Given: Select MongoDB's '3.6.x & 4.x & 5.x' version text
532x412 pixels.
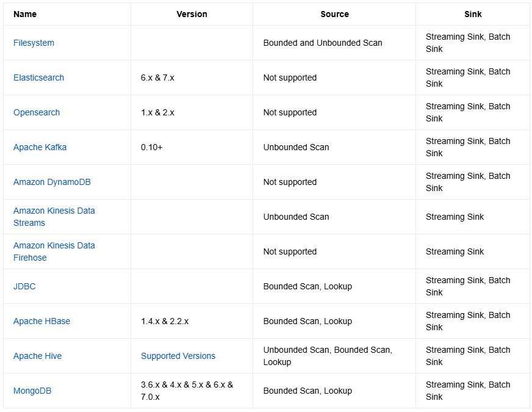Looking at the screenshot, I should [x=187, y=391].
